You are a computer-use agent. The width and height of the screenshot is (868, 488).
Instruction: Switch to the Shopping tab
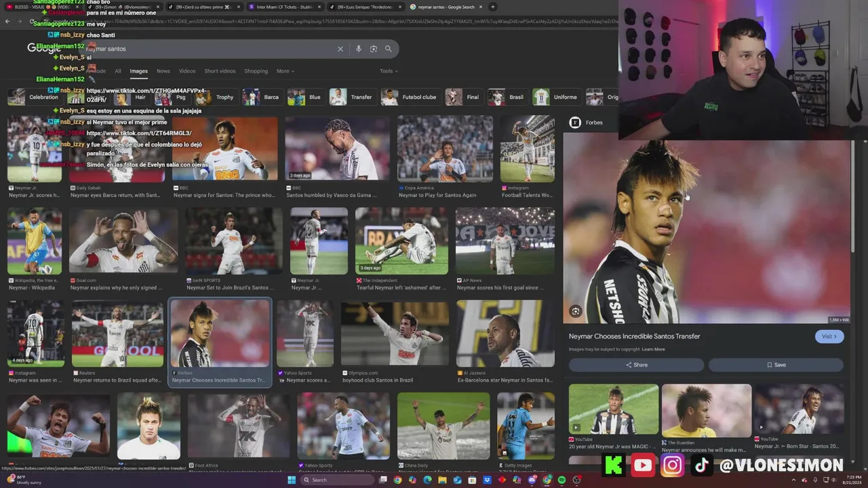point(256,71)
